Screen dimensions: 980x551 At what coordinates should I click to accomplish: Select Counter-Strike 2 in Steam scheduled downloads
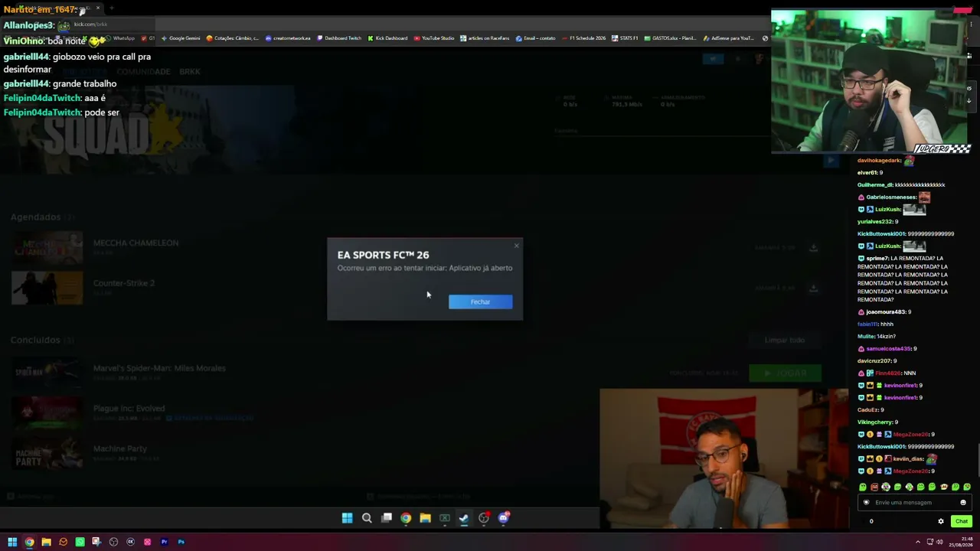(124, 283)
